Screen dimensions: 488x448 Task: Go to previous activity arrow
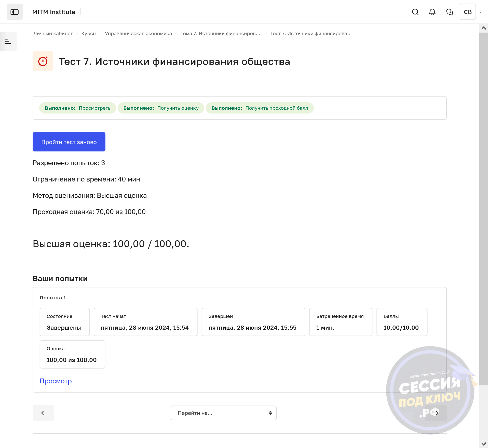click(x=43, y=413)
